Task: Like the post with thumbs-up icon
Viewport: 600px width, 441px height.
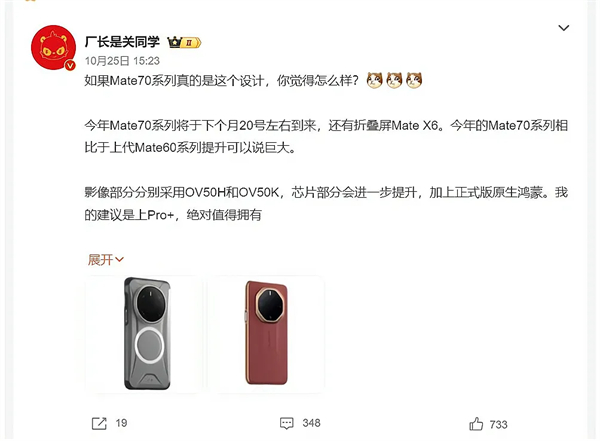Action: (x=476, y=424)
